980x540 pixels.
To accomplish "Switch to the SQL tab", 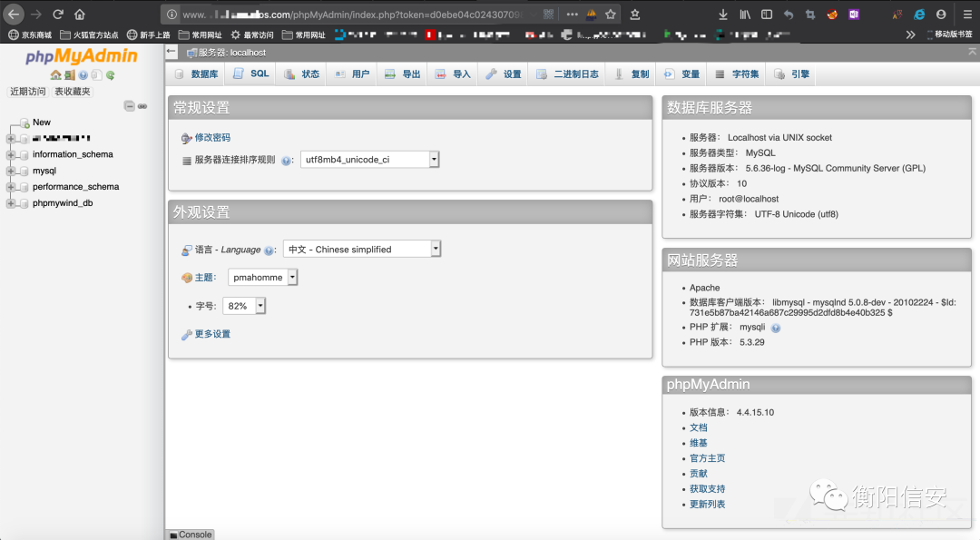I will tap(251, 74).
